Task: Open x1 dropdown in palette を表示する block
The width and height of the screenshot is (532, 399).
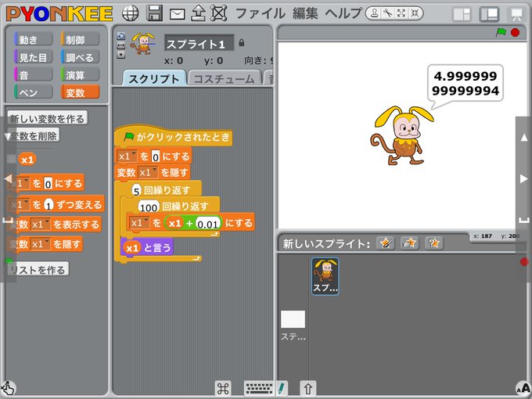Action: pyautogui.click(x=41, y=225)
